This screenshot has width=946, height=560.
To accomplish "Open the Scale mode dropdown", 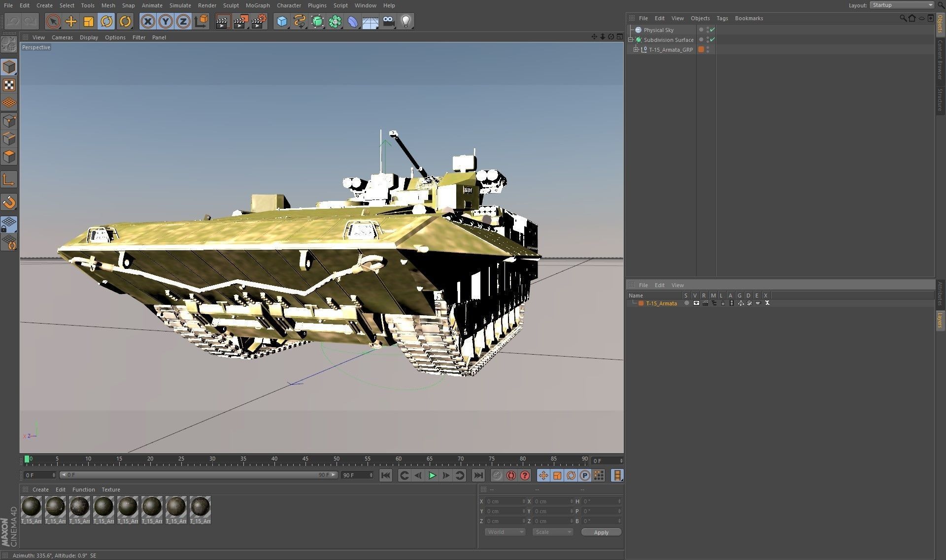I will [552, 532].
